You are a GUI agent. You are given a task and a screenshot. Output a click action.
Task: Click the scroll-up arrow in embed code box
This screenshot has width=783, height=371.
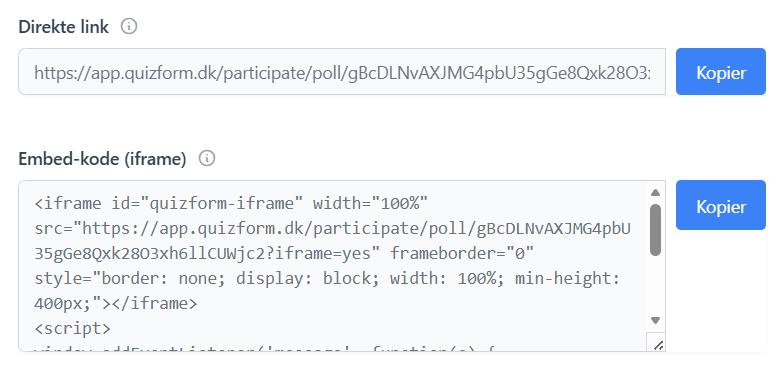656,192
